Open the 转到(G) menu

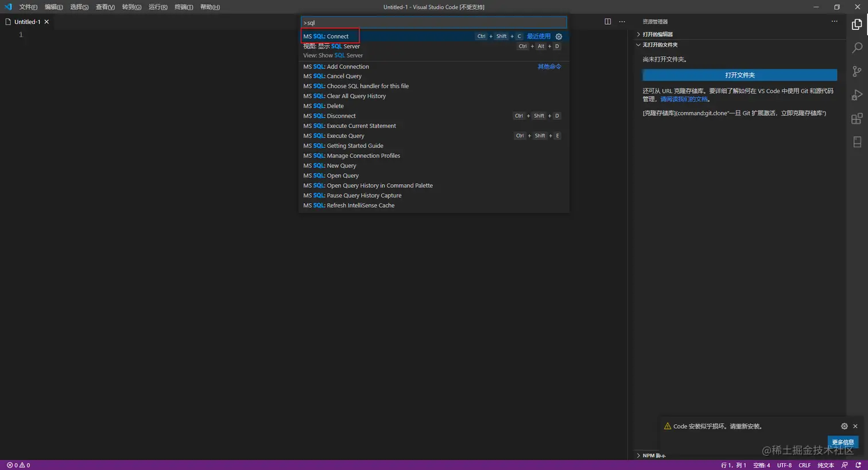pyautogui.click(x=131, y=7)
